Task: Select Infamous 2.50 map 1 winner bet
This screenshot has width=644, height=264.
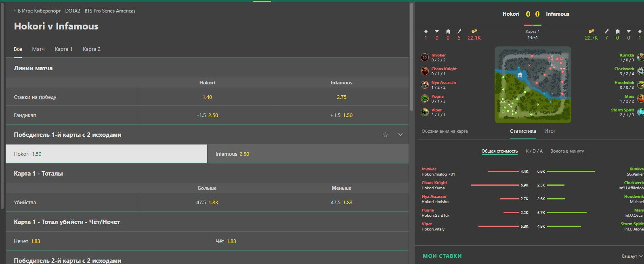Action: [x=308, y=154]
